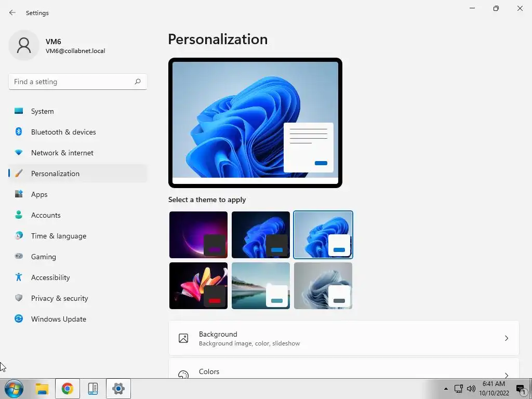Screen dimensions: 532x399
Task: Expand Background settings chevron
Action: click(506, 338)
